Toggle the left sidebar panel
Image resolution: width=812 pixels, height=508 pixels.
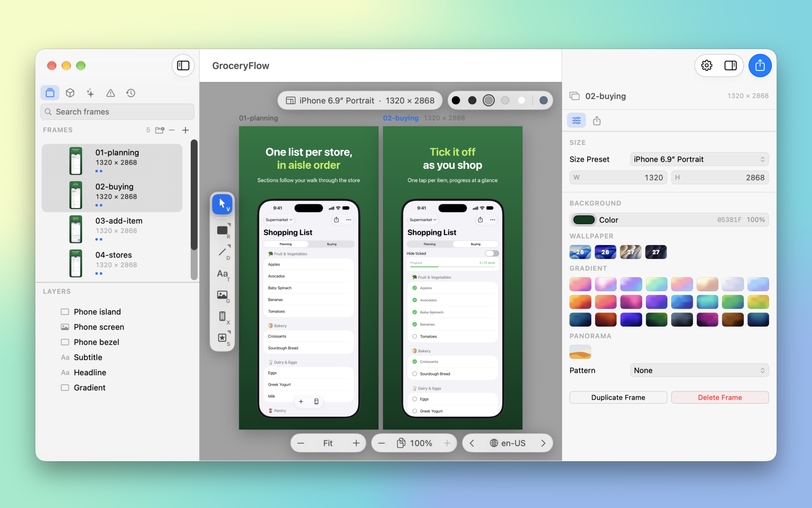[183, 65]
